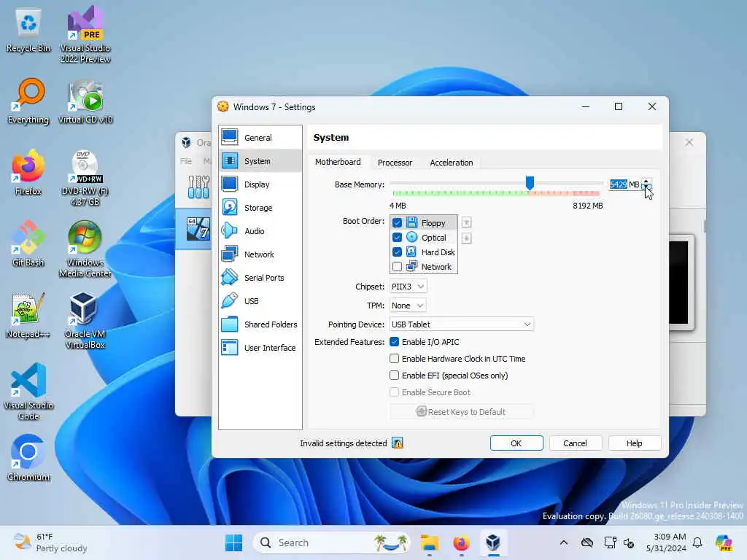The width and height of the screenshot is (747, 560).
Task: Open File menu in VirtualBox Manager
Action: pyautogui.click(x=186, y=161)
